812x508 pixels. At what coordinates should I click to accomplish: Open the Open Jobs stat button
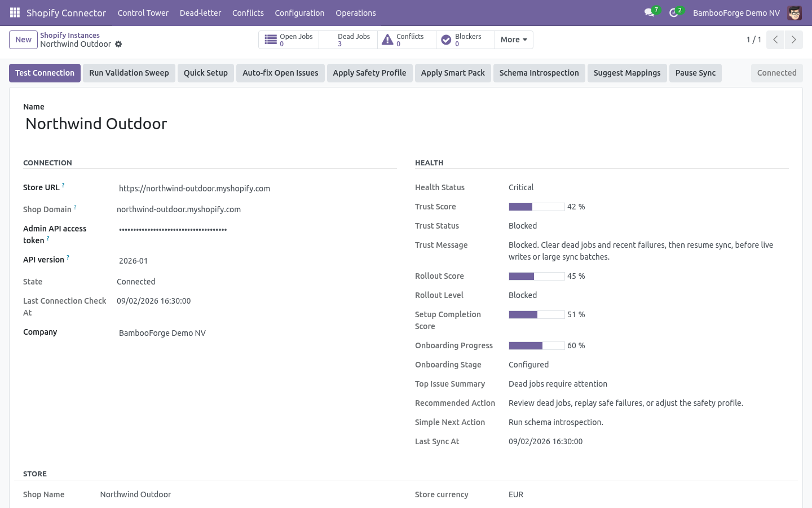289,40
